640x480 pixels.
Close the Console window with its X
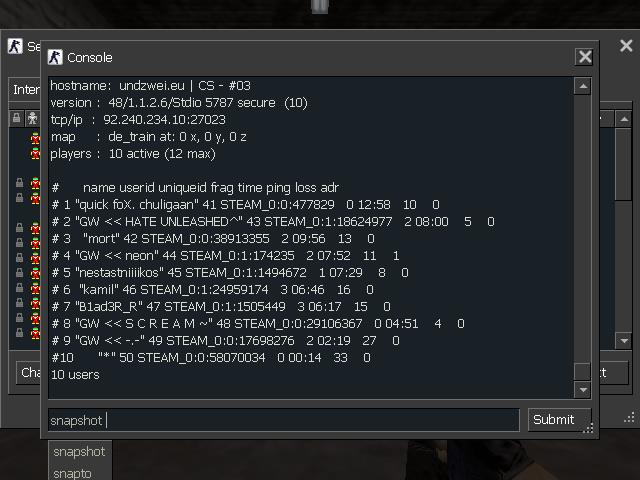(x=584, y=57)
